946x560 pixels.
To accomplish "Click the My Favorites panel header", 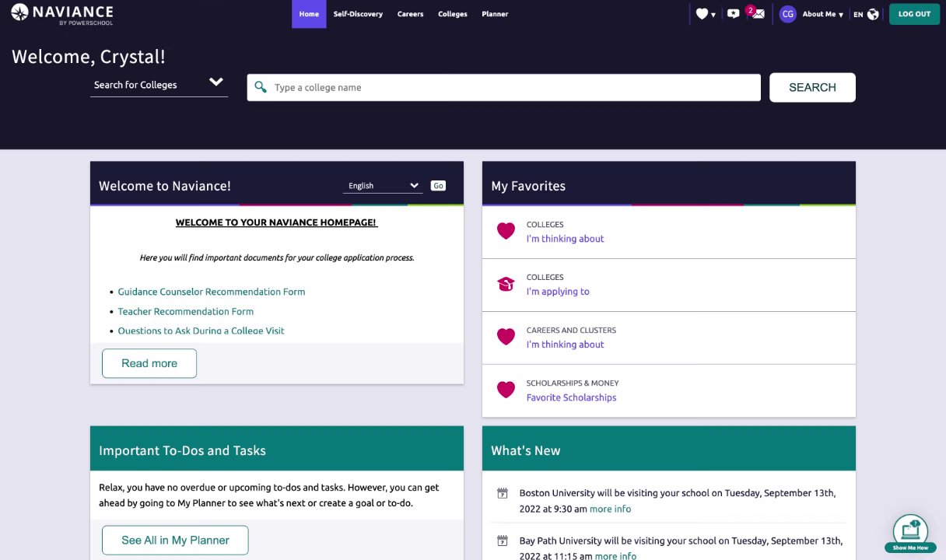I will pyautogui.click(x=669, y=184).
